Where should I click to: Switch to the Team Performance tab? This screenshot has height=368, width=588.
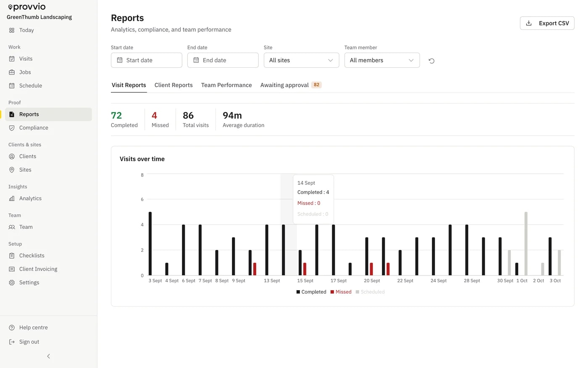tap(226, 85)
